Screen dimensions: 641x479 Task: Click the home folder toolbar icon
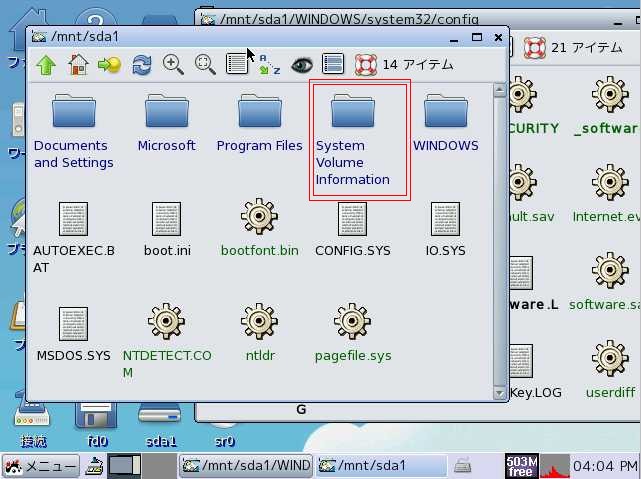point(78,64)
